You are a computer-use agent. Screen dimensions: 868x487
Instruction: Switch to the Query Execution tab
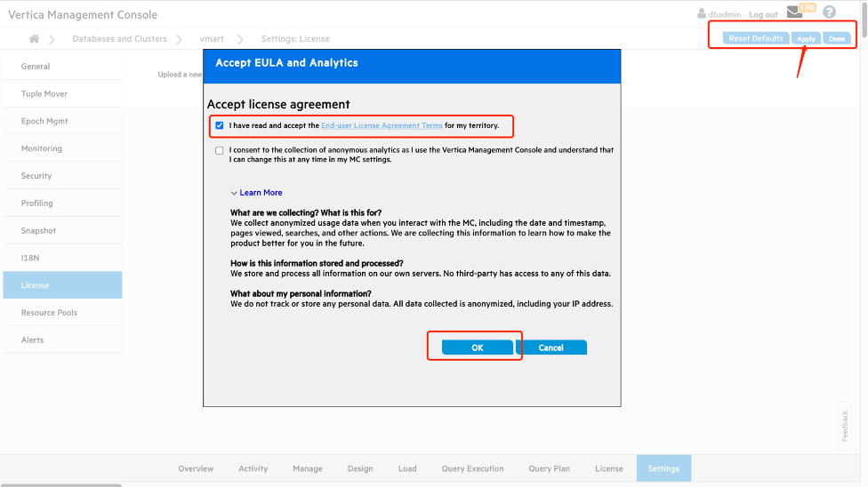(x=472, y=468)
